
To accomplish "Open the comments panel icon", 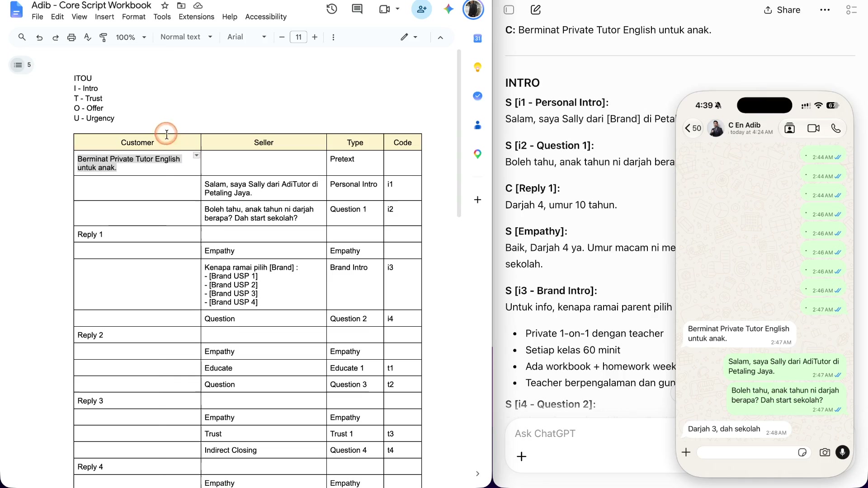I will (357, 9).
